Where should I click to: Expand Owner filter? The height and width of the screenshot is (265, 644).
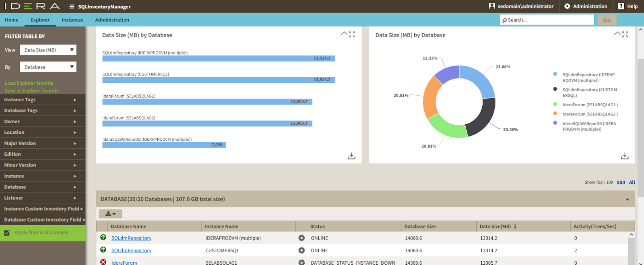click(x=43, y=121)
